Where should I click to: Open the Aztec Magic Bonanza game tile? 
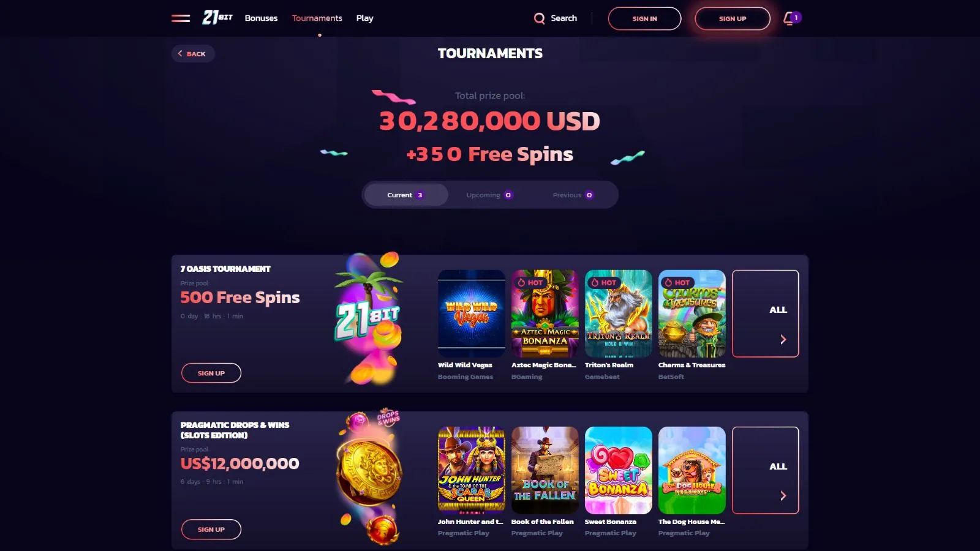point(545,313)
